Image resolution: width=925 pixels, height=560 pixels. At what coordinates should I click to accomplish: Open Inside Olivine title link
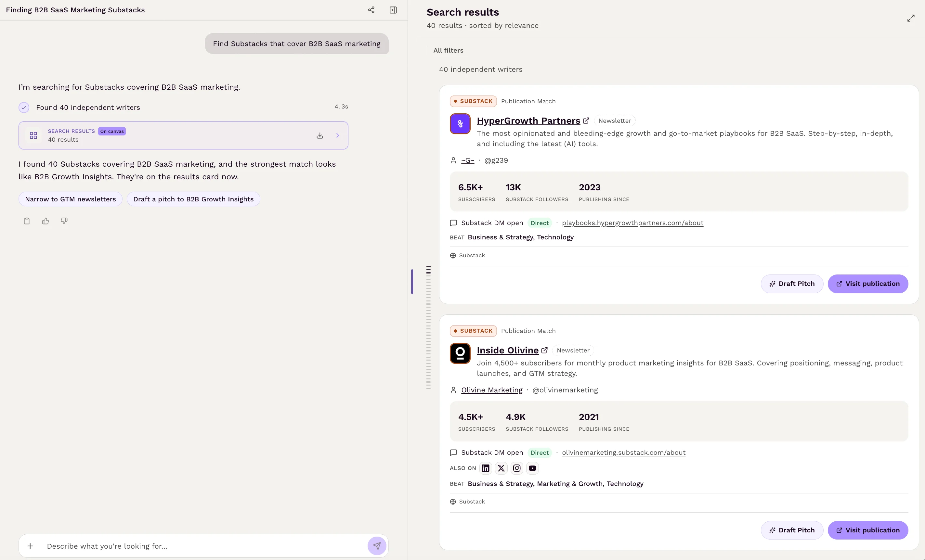tap(508, 350)
